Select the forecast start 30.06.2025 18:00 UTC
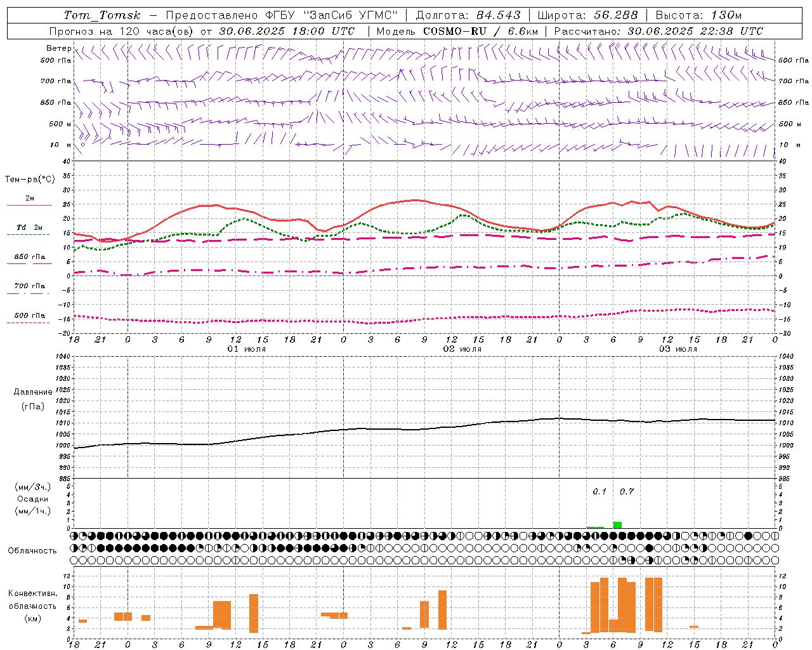Image resolution: width=812 pixels, height=650 pixels. tap(287, 31)
